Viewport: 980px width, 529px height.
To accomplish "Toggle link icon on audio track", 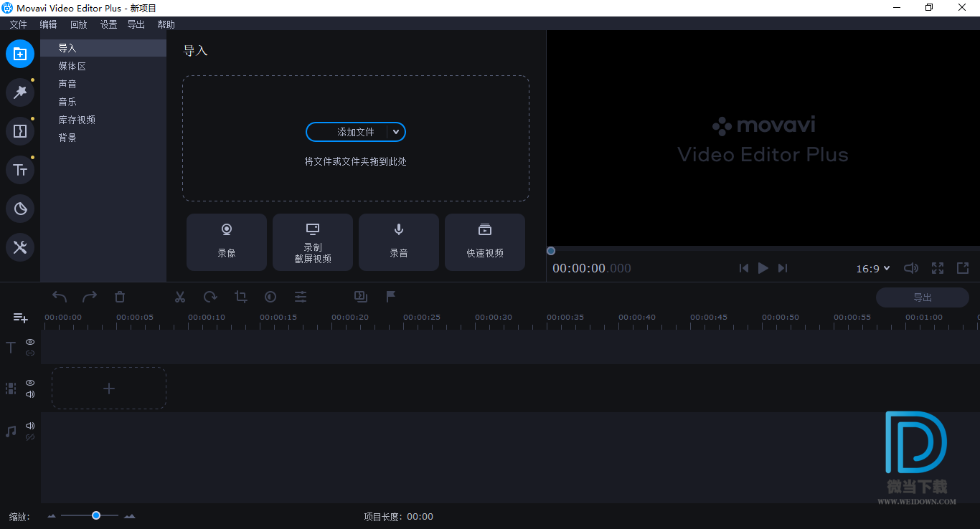I will 30,437.
